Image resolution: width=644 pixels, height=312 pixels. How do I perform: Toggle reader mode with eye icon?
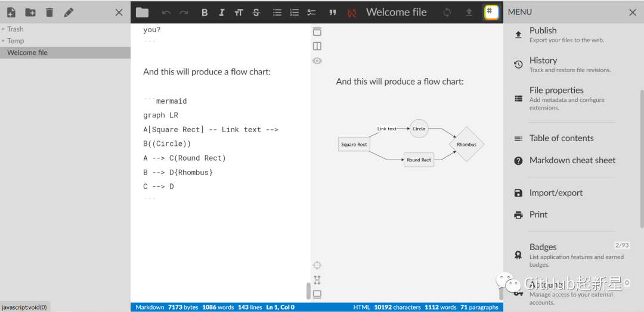[317, 61]
